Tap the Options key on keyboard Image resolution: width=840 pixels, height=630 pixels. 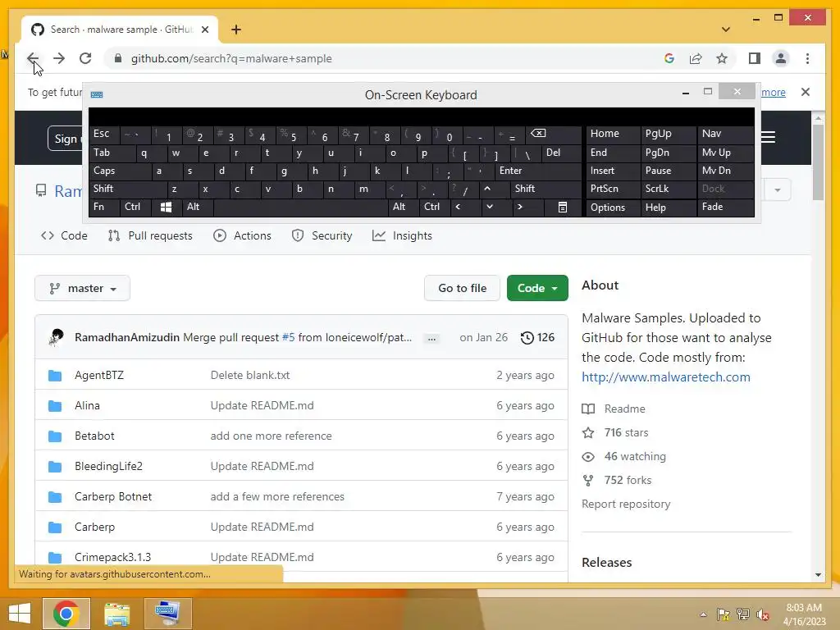coord(613,208)
